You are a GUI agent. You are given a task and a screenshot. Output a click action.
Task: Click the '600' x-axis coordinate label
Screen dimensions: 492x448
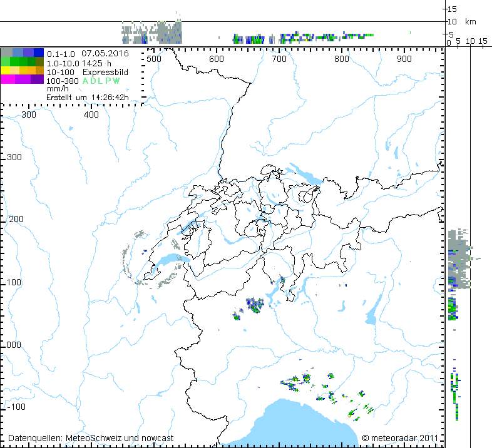point(217,59)
